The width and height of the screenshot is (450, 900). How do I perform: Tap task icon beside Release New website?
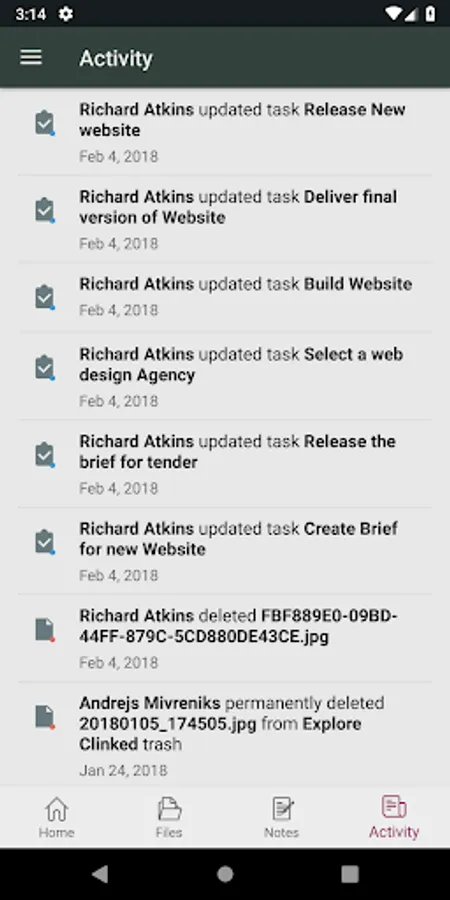coord(45,123)
